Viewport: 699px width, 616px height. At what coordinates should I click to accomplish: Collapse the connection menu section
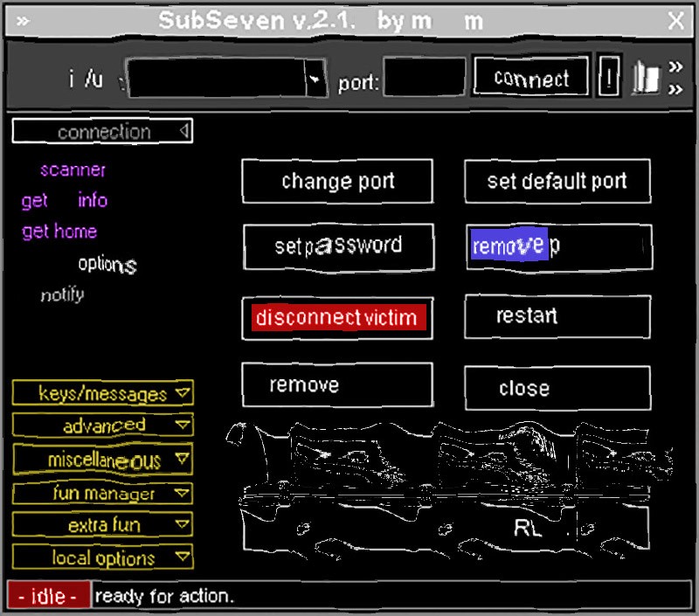(102, 131)
